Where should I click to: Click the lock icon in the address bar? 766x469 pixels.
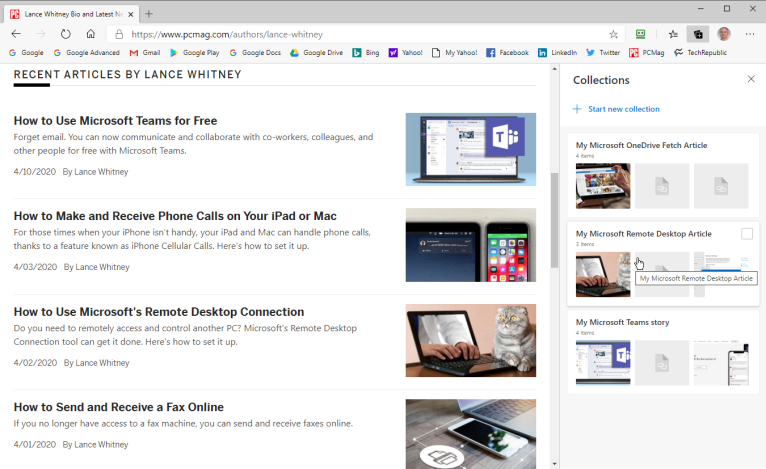[x=119, y=34]
